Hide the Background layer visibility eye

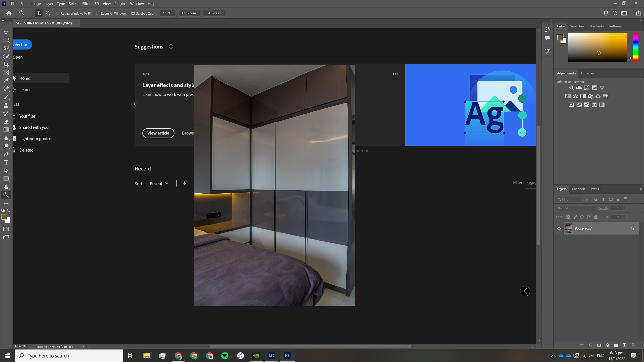pos(559,229)
